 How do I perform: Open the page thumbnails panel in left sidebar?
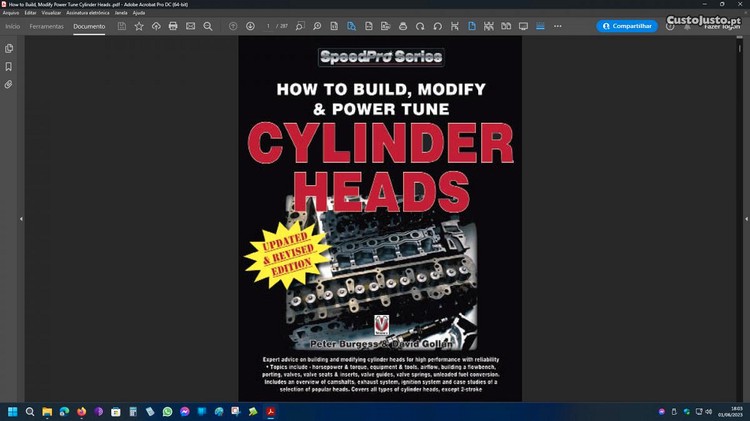[x=9, y=48]
